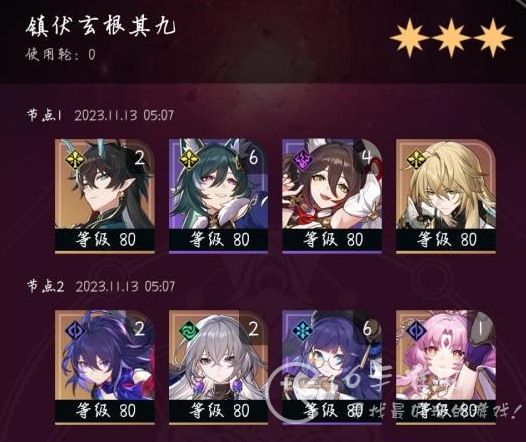Click Quantum element icon on brown-haired girl
Screen dimensions: 526x442
coord(302,160)
